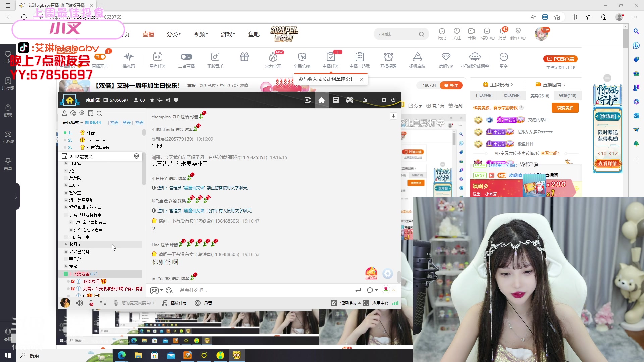Open the video panel icon in YY window

coord(308,100)
